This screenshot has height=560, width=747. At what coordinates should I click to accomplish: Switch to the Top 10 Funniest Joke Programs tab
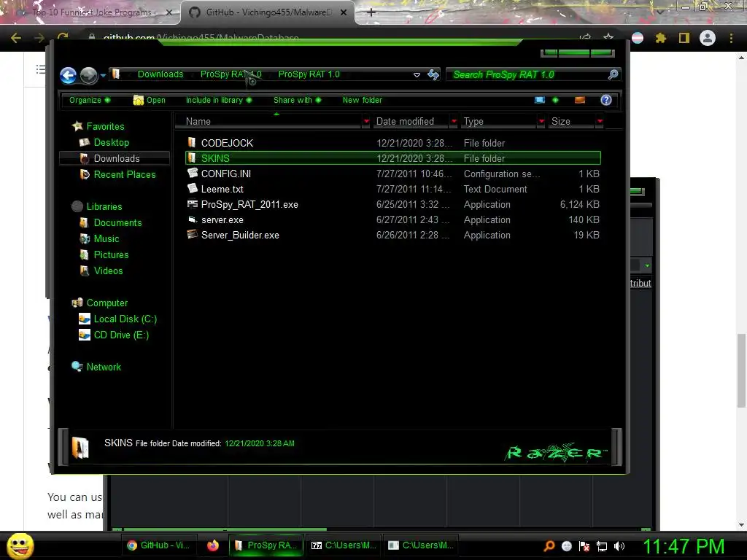(x=90, y=12)
